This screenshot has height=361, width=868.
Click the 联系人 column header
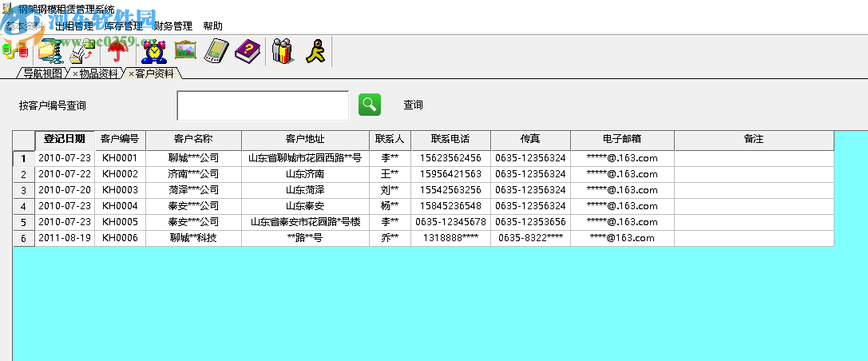[x=390, y=140]
